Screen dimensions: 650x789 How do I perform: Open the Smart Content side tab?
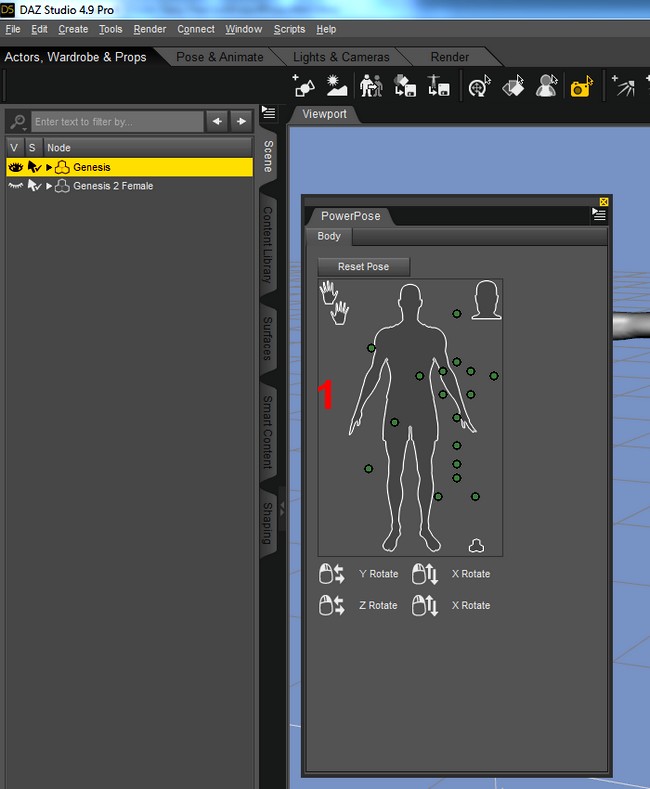268,432
